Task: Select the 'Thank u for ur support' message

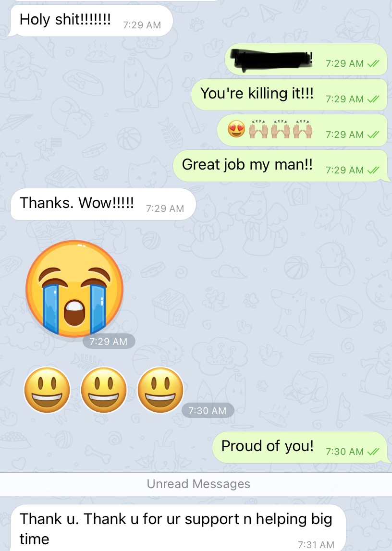Action: (177, 528)
